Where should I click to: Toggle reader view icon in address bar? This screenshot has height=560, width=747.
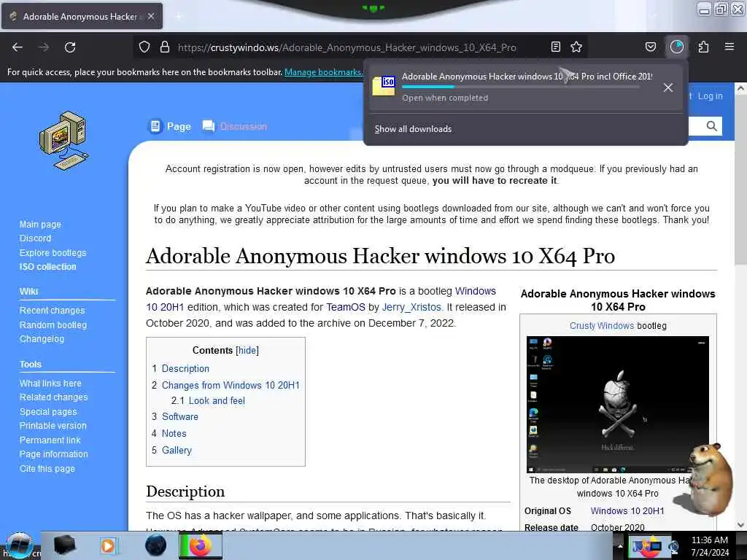pyautogui.click(x=555, y=47)
